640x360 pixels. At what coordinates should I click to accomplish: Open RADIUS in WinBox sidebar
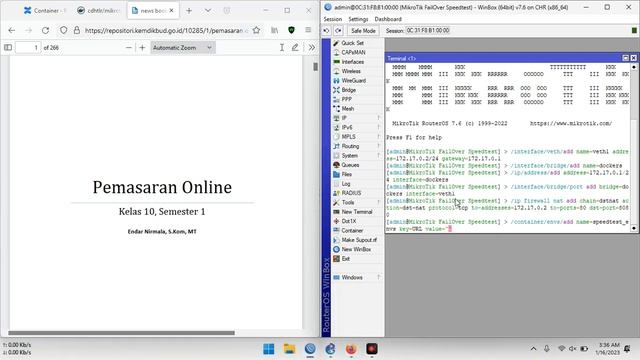pos(351,193)
